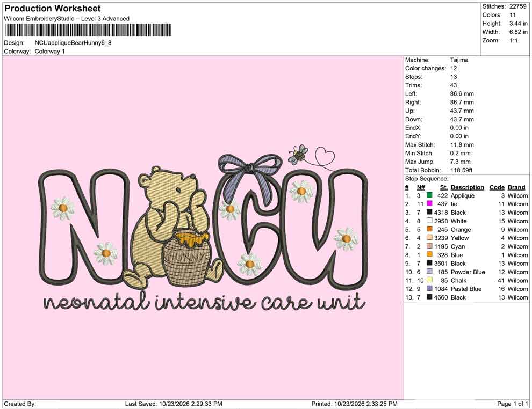532x409 pixels.
Task: Click the 'Created By:' footer label
Action: pos(20,404)
